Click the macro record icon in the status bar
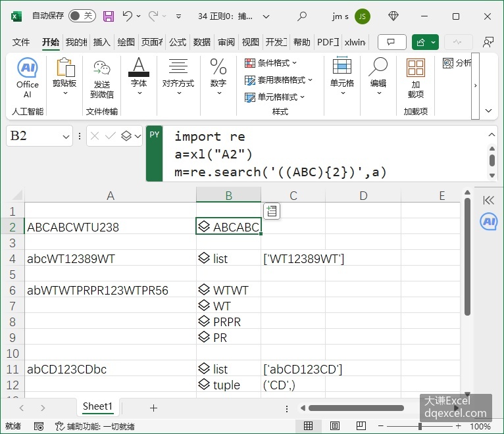The image size is (504, 434). point(39,426)
